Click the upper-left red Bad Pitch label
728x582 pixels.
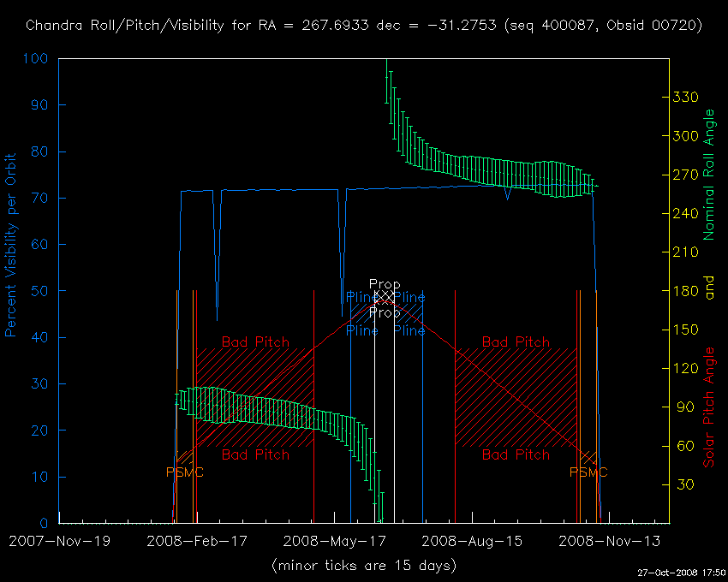[255, 342]
